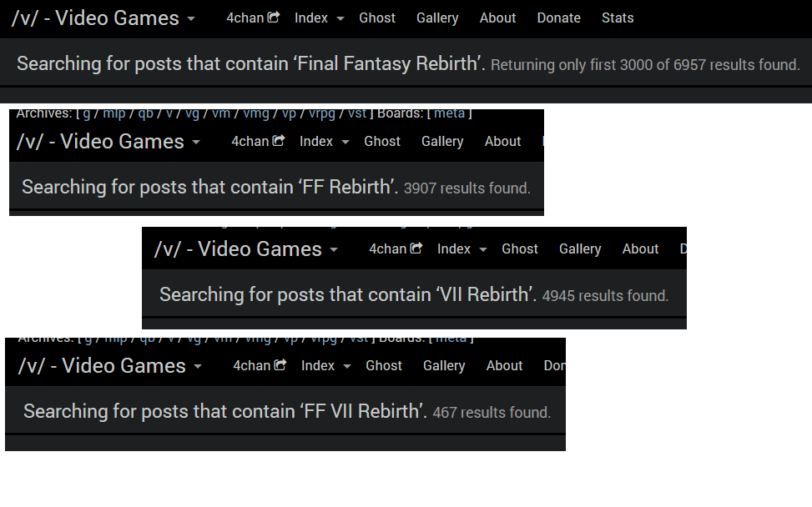The width and height of the screenshot is (812, 507).
Task: Select Ghost in the top navbar
Action: 377,18
